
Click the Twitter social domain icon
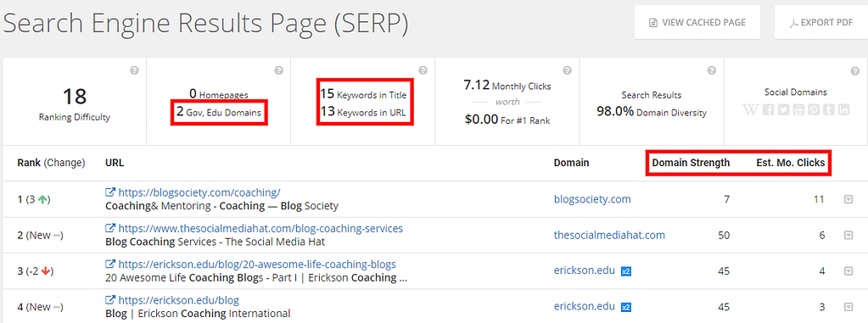click(x=783, y=109)
